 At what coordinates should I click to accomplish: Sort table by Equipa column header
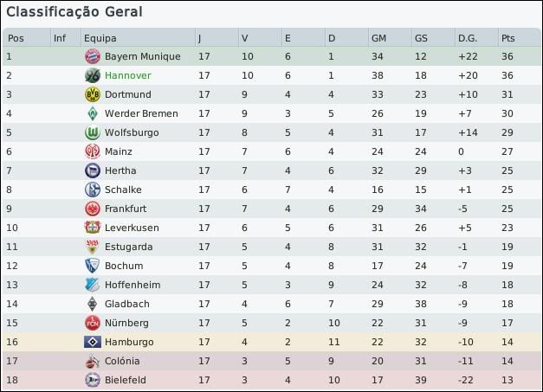pyautogui.click(x=100, y=38)
